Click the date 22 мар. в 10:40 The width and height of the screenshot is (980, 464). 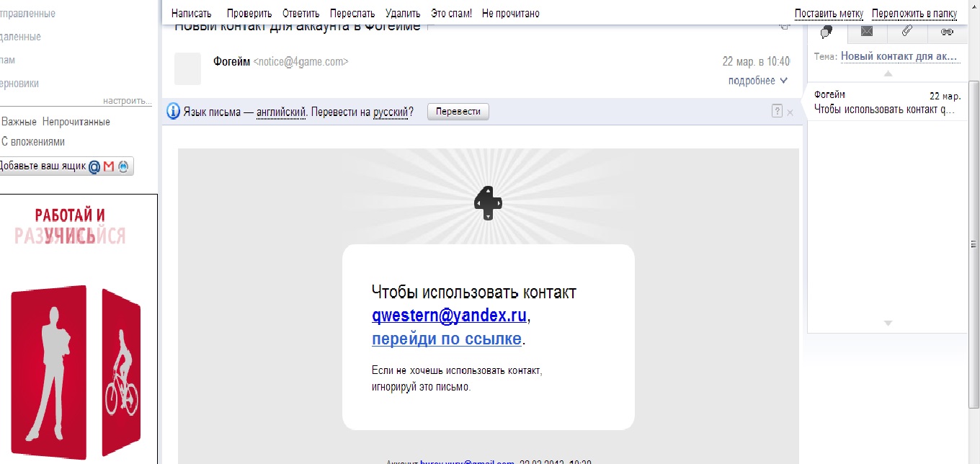point(756,62)
